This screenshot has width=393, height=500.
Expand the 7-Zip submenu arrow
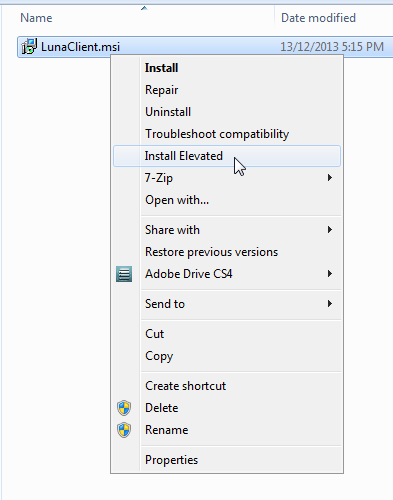pos(330,178)
